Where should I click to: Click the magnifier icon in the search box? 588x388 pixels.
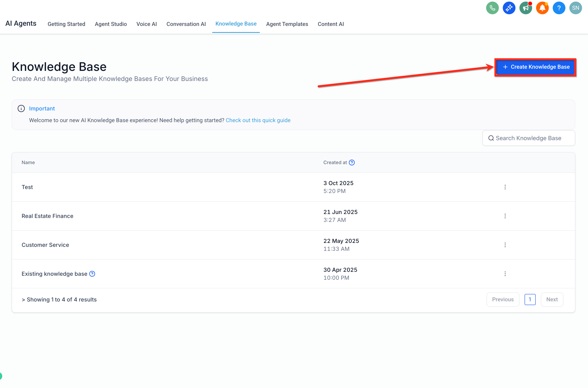pos(491,138)
